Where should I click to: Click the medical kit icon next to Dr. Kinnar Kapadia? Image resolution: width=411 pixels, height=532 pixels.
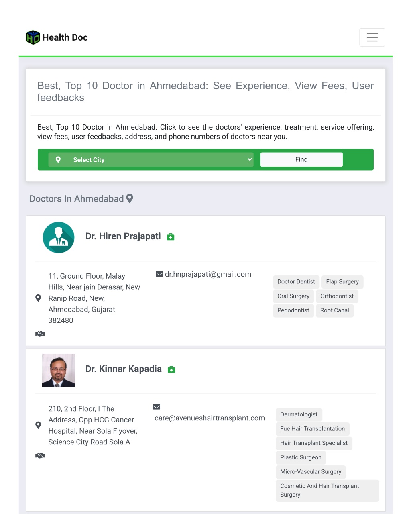coord(171,369)
